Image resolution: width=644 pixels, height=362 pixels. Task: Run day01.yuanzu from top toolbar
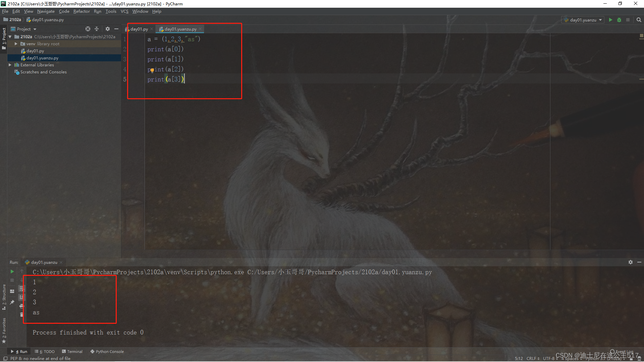[610, 20]
